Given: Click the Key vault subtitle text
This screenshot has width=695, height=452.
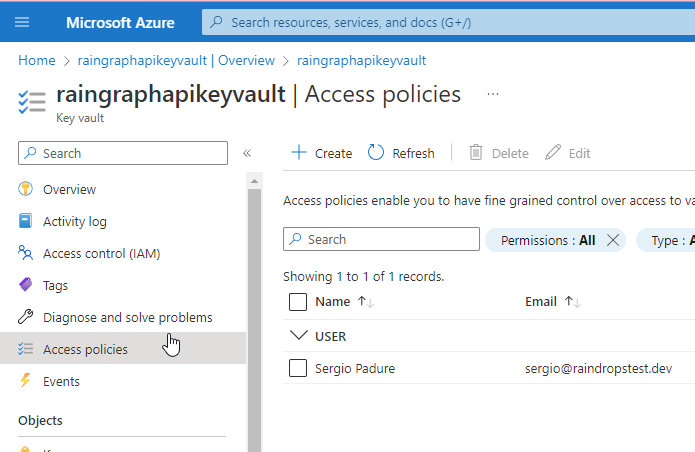Looking at the screenshot, I should (x=80, y=118).
